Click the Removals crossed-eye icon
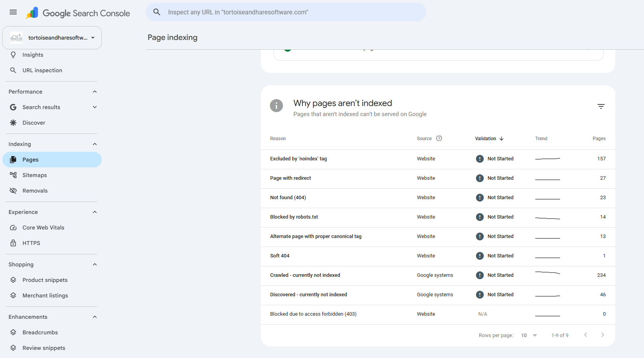This screenshot has height=358, width=644. click(13, 191)
